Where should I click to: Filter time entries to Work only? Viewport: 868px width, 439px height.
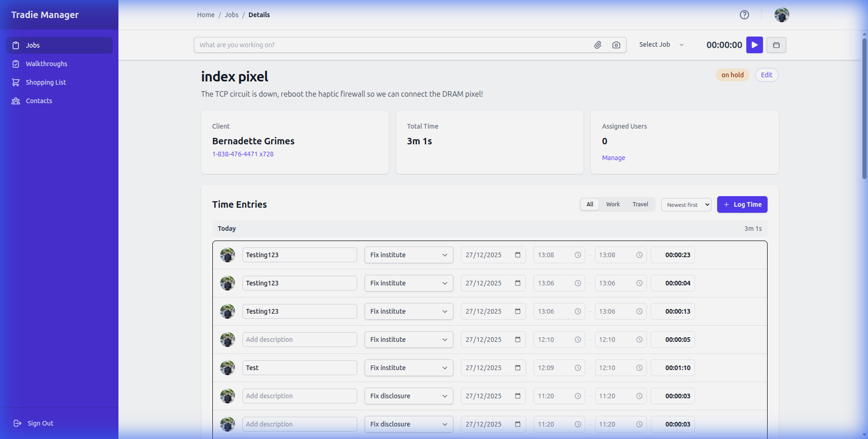click(613, 204)
